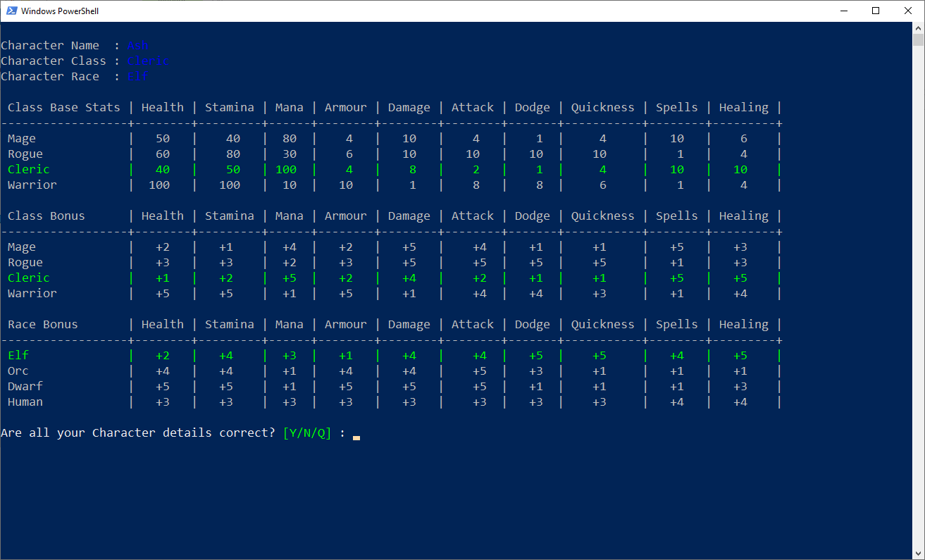Click the Dwarf row label in Race Bonus
The image size is (925, 560).
[25, 387]
